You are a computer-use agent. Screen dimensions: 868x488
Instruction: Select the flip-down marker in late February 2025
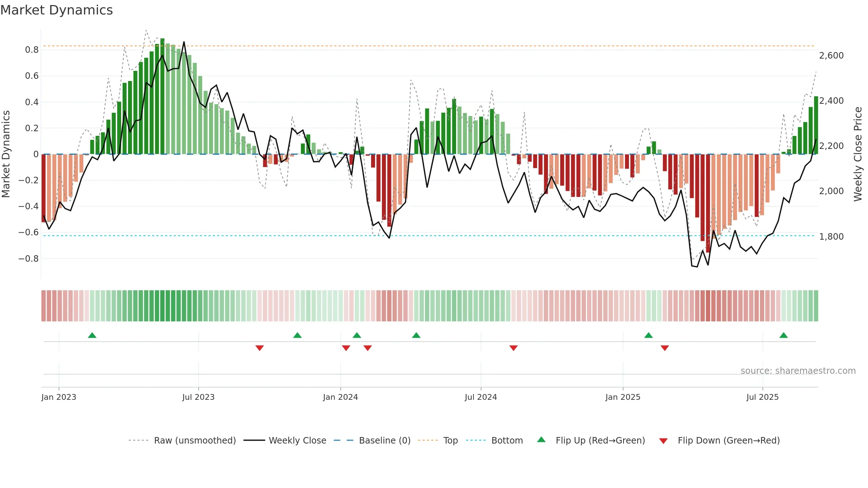coord(665,348)
